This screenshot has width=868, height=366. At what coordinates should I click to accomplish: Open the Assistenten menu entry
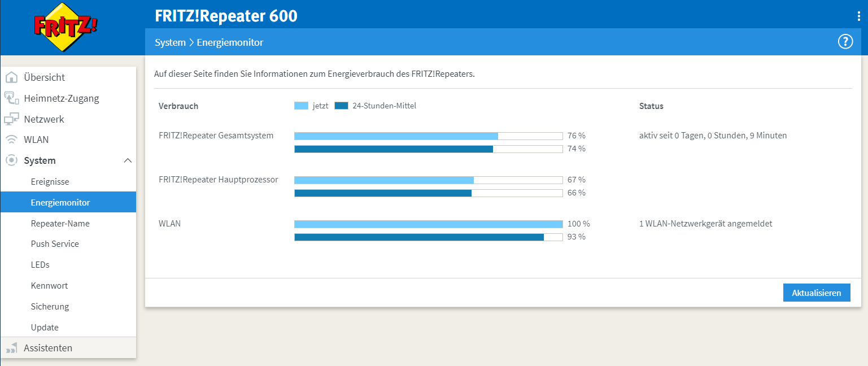[x=68, y=348]
